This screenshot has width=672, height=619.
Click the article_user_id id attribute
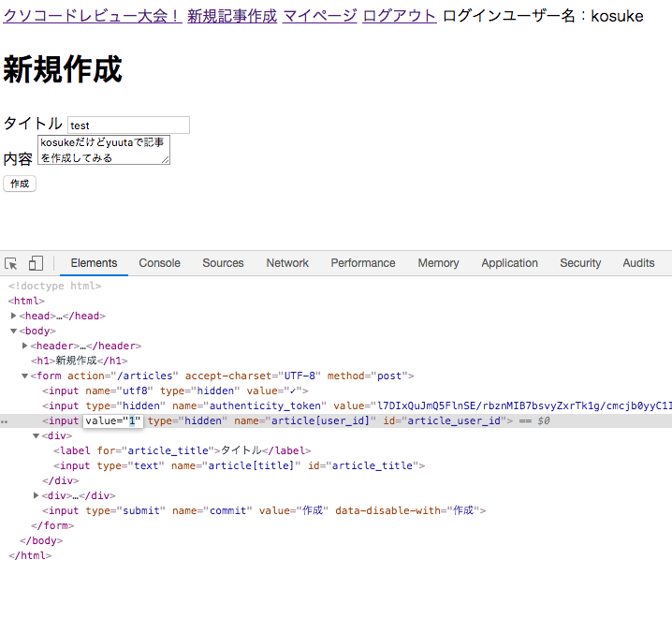445,421
